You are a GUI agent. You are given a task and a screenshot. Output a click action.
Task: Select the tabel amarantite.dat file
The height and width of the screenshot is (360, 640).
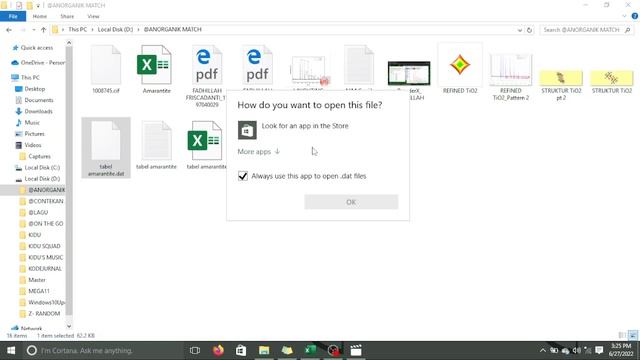(x=106, y=148)
